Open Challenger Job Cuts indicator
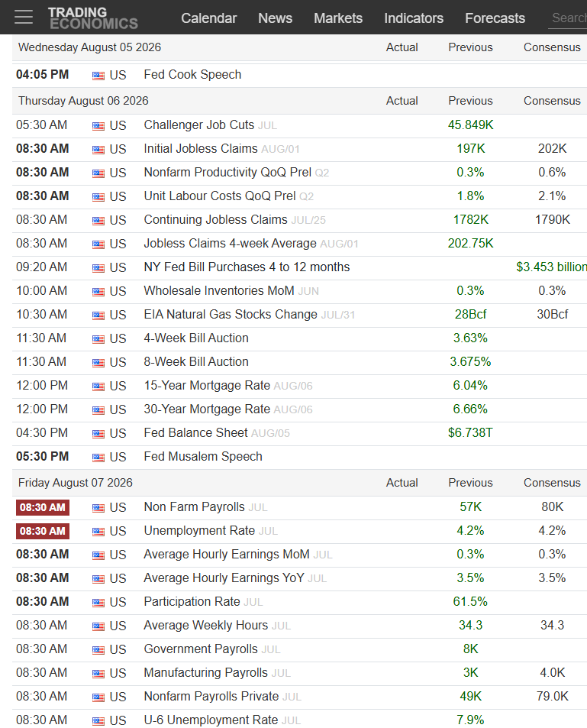 click(x=199, y=125)
